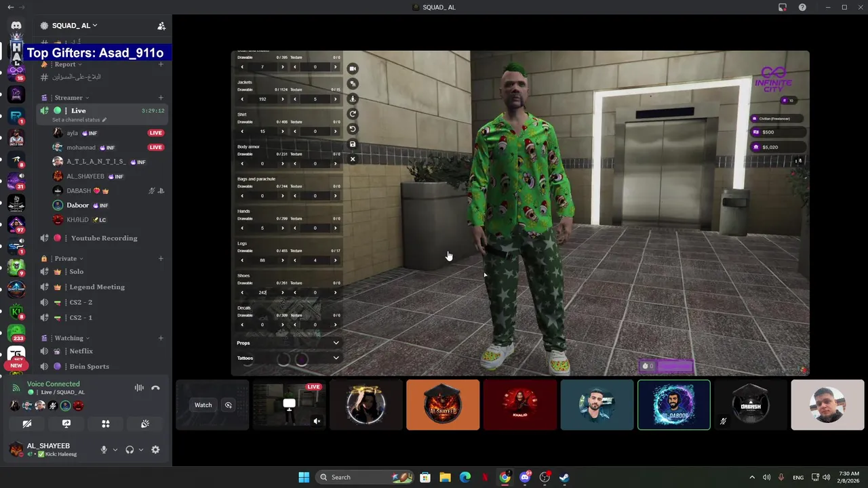The height and width of the screenshot is (488, 868).
Task: Click the camera icon in clothing menu
Action: (353, 68)
